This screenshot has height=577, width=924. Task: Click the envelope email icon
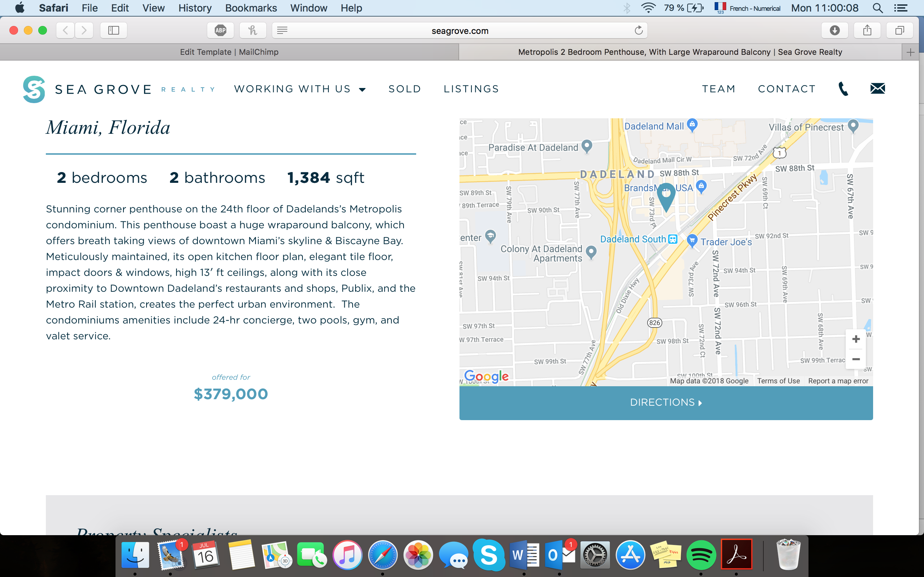877,89
